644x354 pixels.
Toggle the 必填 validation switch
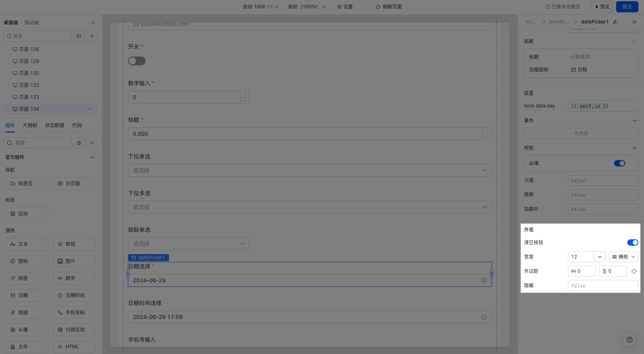[620, 163]
